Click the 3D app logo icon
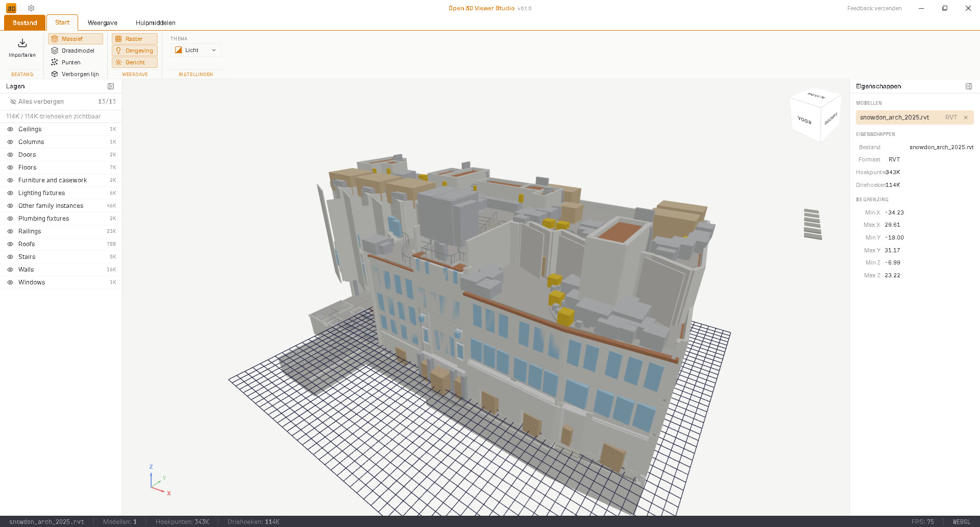Image resolution: width=980 pixels, height=527 pixels. [x=11, y=8]
